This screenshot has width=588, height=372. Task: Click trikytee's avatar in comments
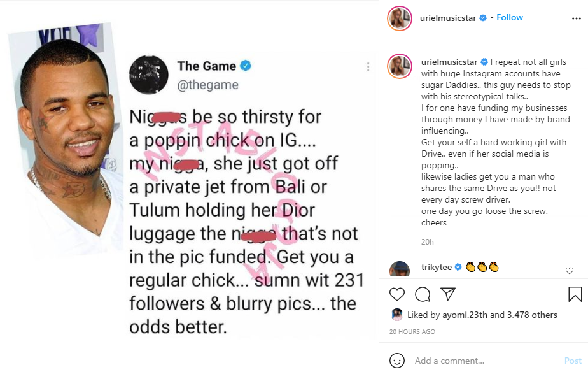400,269
